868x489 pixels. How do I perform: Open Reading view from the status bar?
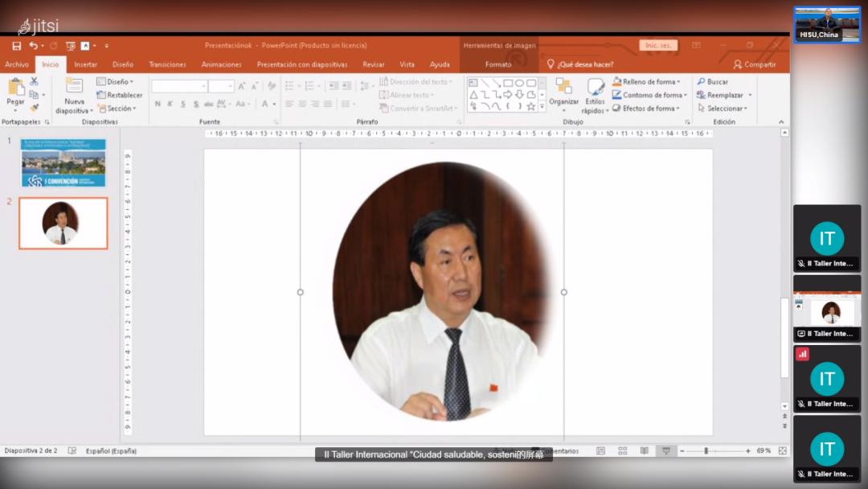coord(645,451)
